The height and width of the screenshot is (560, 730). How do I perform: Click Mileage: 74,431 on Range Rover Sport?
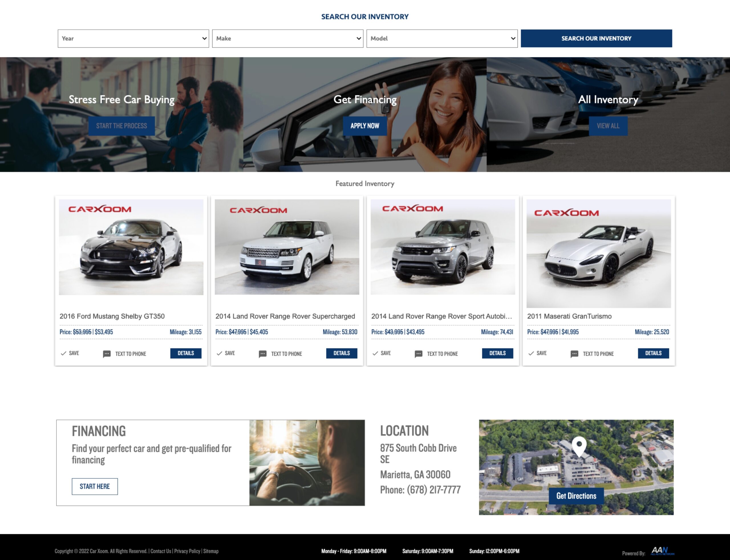click(497, 332)
